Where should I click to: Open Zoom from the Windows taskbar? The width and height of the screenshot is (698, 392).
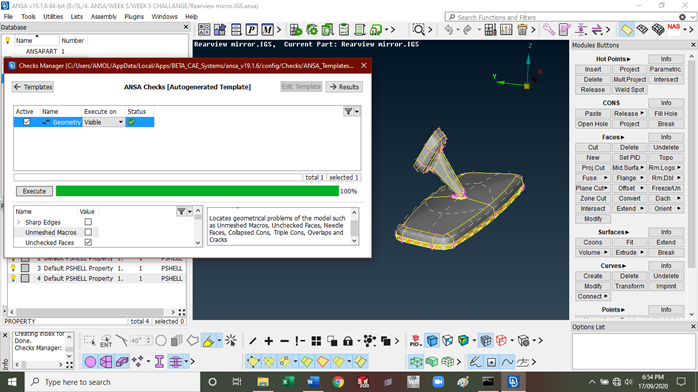438,382
